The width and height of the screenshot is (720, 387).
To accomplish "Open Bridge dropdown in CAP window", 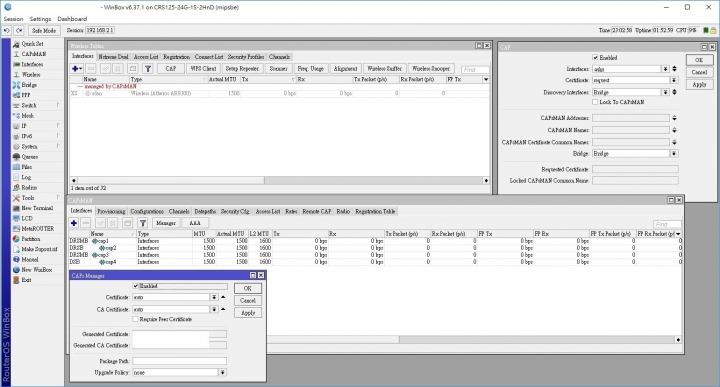I will pyautogui.click(x=674, y=154).
